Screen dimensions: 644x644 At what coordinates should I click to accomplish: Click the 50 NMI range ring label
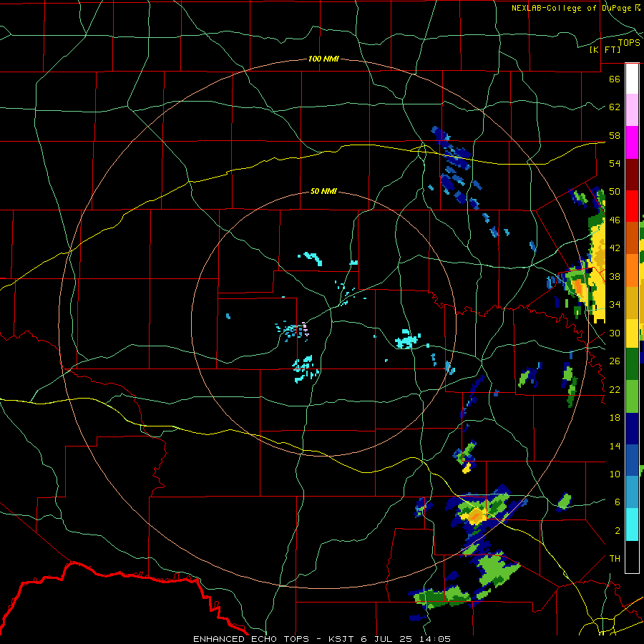point(323,191)
